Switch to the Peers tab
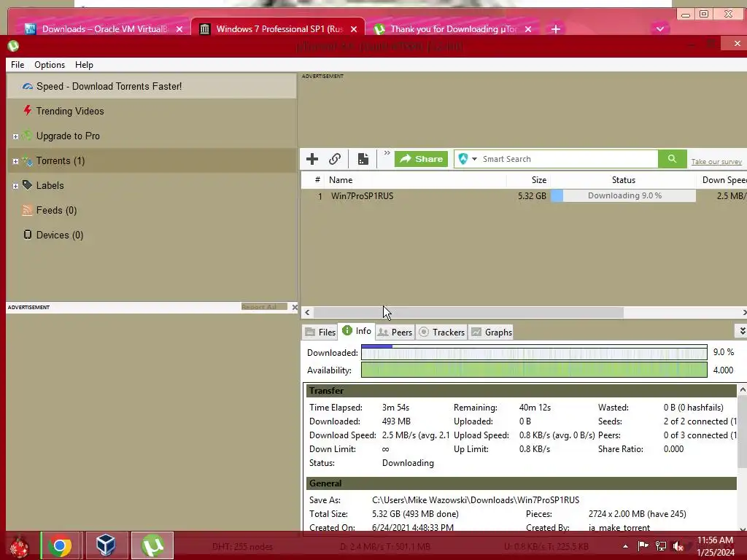 pos(395,332)
